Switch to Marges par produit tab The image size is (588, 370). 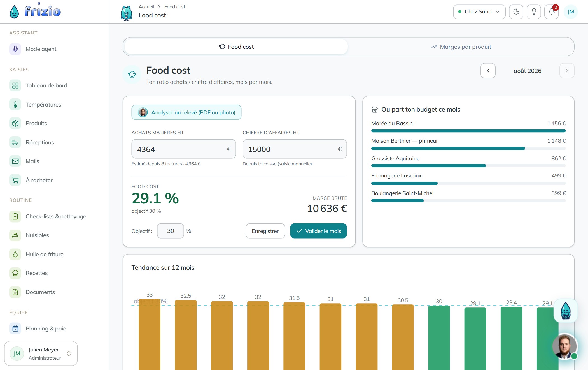coord(461,47)
